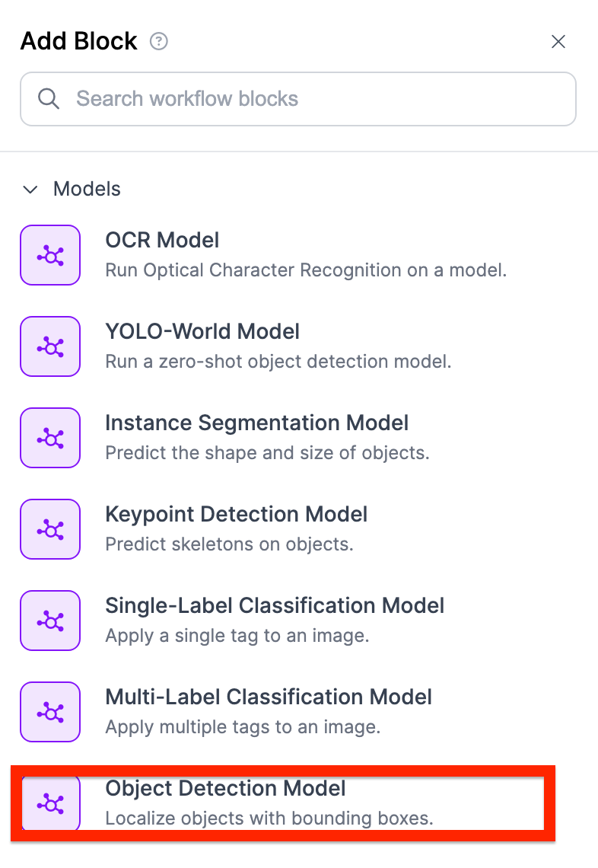Pick the Keypoint Detection Model title
Image resolution: width=598 pixels, height=868 pixels.
[x=236, y=515]
